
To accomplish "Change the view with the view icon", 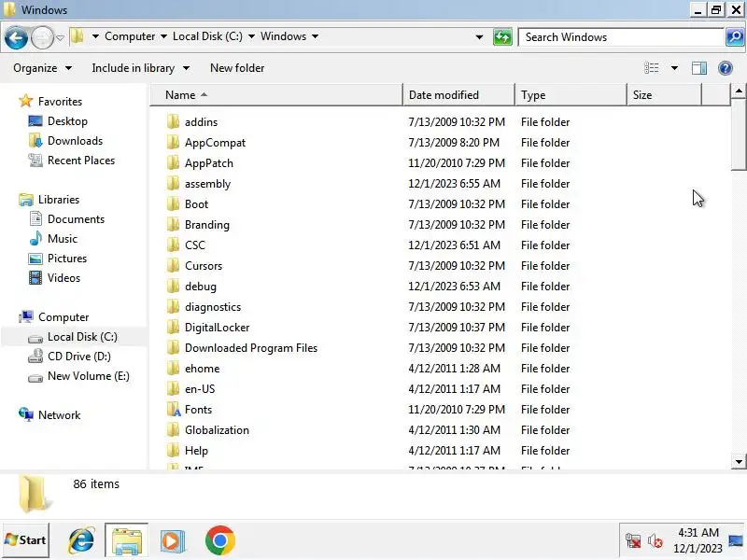I will [x=651, y=68].
